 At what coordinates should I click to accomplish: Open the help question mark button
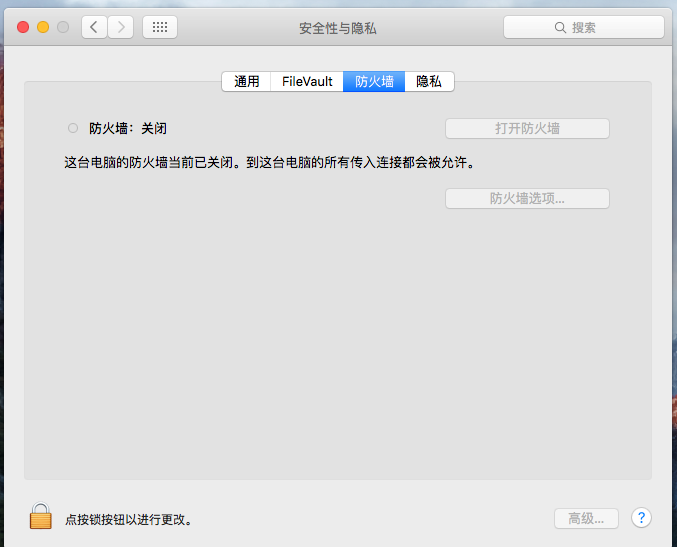click(641, 518)
